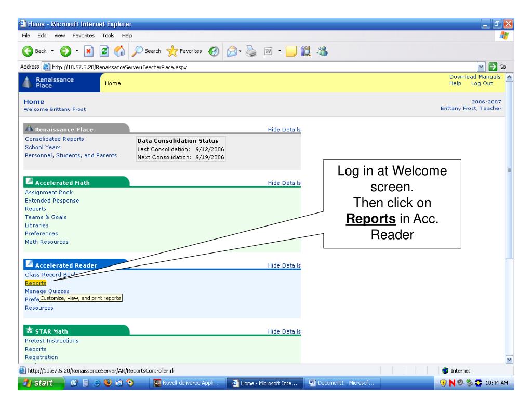Open the View menu
The image size is (532, 399).
pyautogui.click(x=59, y=36)
